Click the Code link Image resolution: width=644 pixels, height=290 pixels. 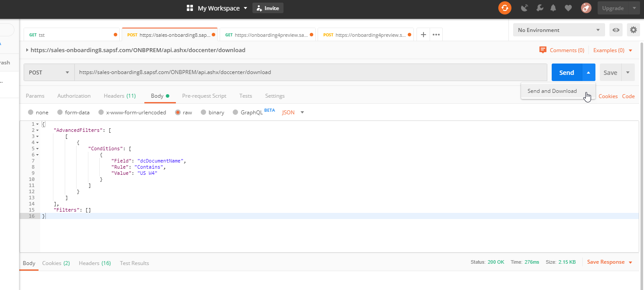click(x=628, y=96)
